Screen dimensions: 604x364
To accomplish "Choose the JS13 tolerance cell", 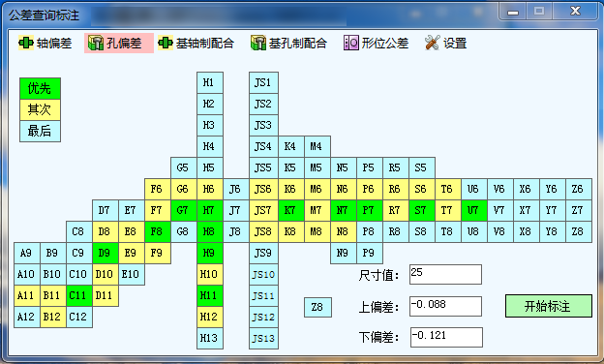I will pos(263,338).
